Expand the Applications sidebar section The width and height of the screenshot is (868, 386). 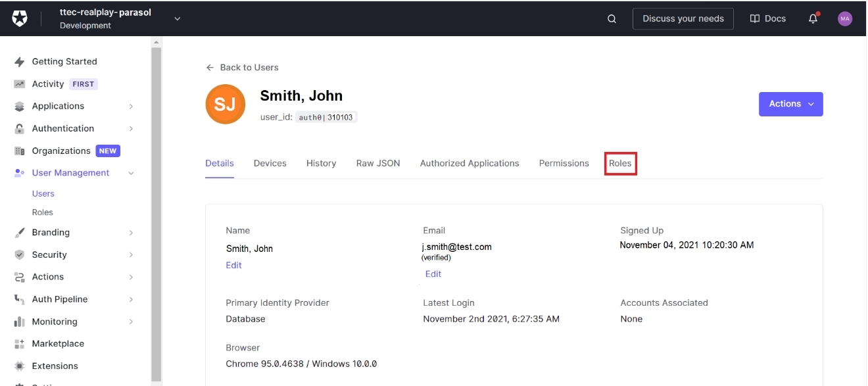pos(131,107)
